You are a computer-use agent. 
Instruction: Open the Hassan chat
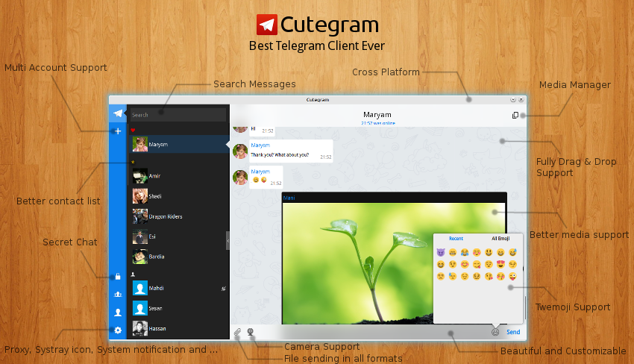click(179, 329)
